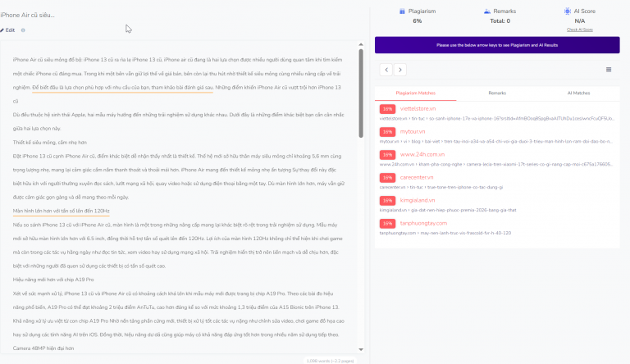Click the mytour.vn breadcrumb URL path
Screen dimensions: 630x364
[495, 142]
